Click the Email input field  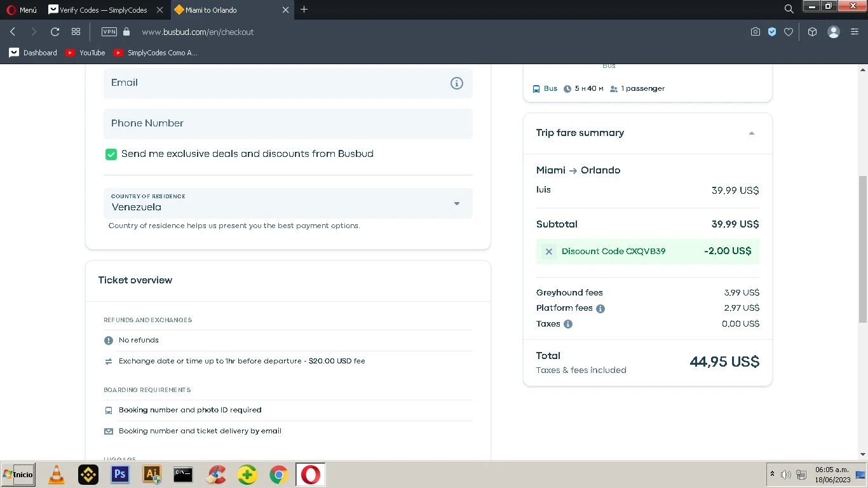coord(288,83)
